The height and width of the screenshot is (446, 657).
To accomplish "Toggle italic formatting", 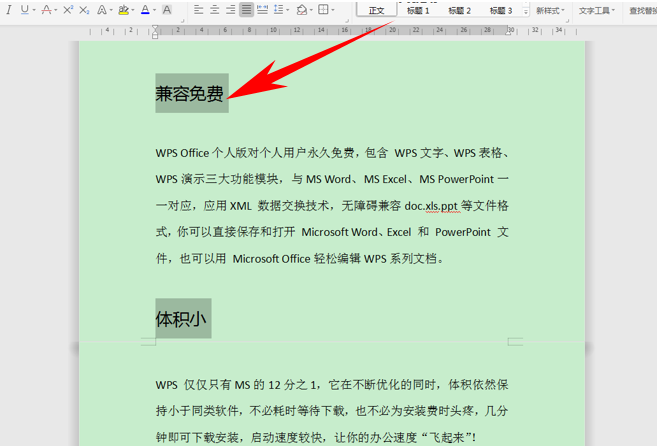I will [x=8, y=10].
